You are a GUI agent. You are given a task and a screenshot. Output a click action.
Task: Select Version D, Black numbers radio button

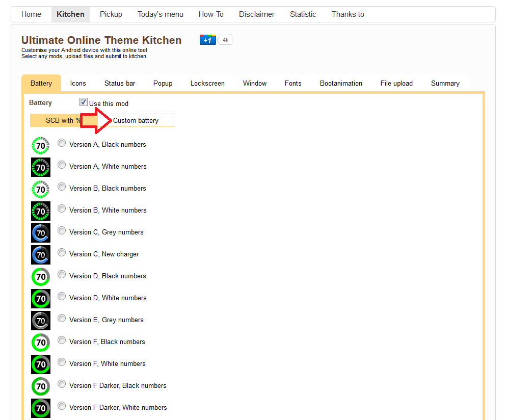[62, 275]
